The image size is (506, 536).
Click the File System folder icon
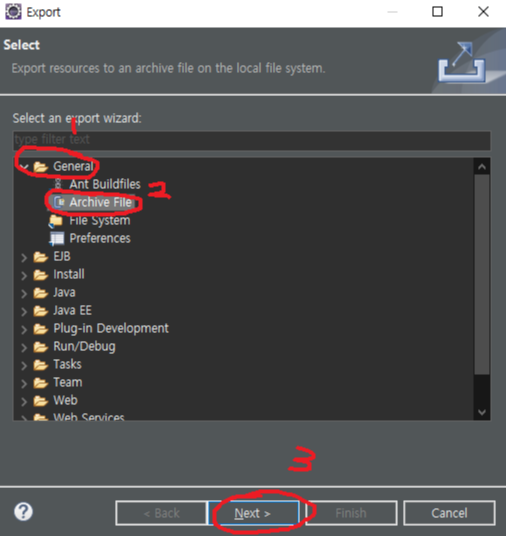click(x=56, y=221)
